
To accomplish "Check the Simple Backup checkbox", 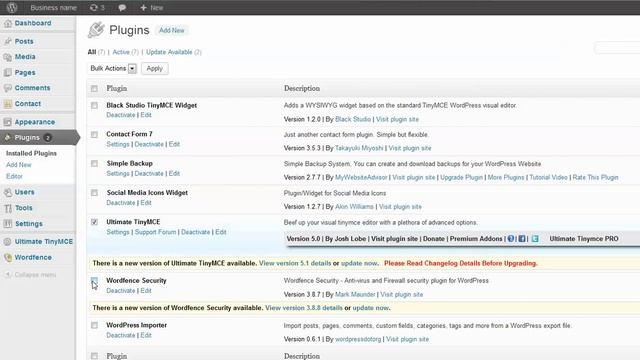I will [x=94, y=164].
